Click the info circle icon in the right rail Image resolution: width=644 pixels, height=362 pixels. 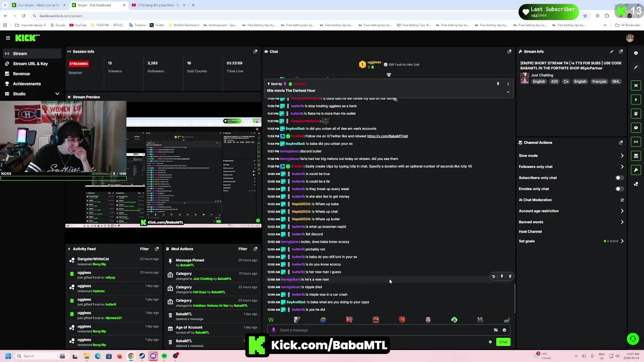[x=636, y=53]
